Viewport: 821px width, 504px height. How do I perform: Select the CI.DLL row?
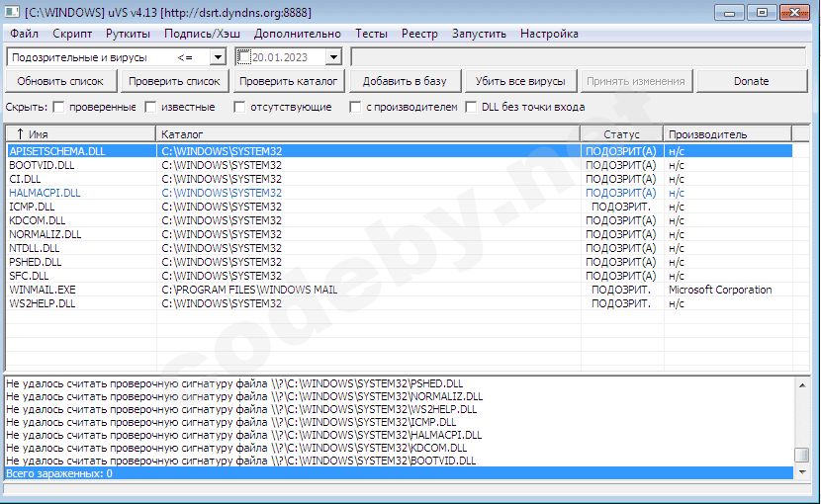pos(400,179)
